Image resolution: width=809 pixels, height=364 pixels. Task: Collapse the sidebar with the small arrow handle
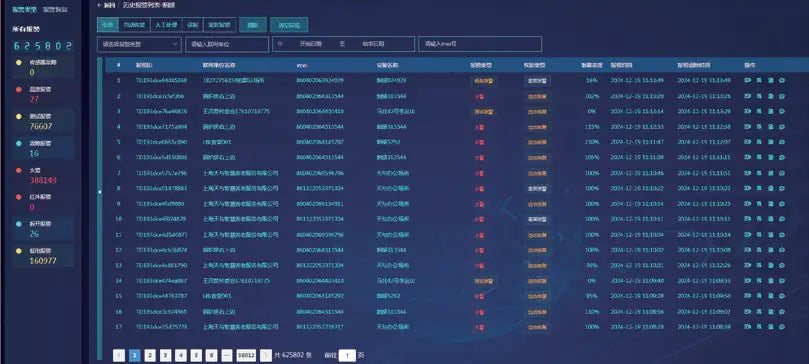[100, 192]
